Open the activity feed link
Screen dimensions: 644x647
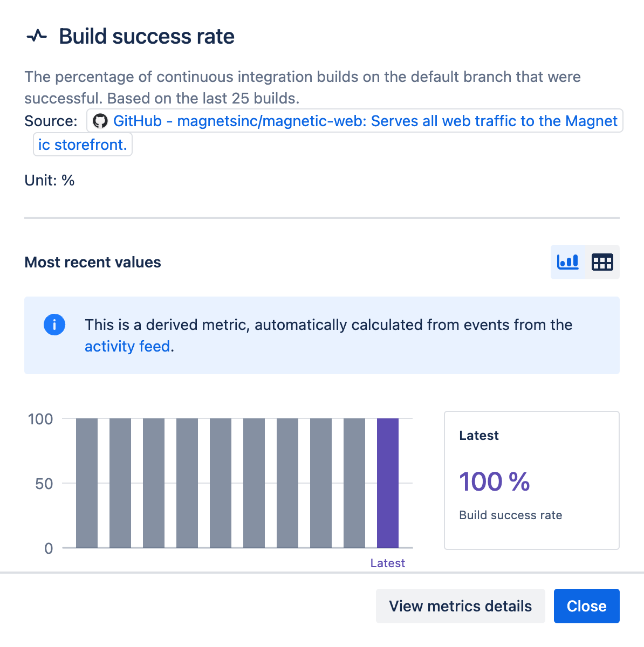pyautogui.click(x=127, y=346)
